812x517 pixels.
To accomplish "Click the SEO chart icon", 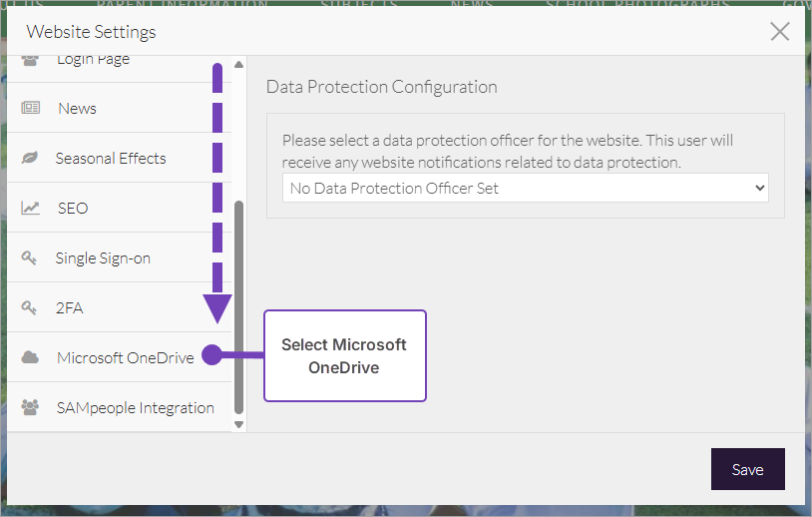I will [x=30, y=208].
